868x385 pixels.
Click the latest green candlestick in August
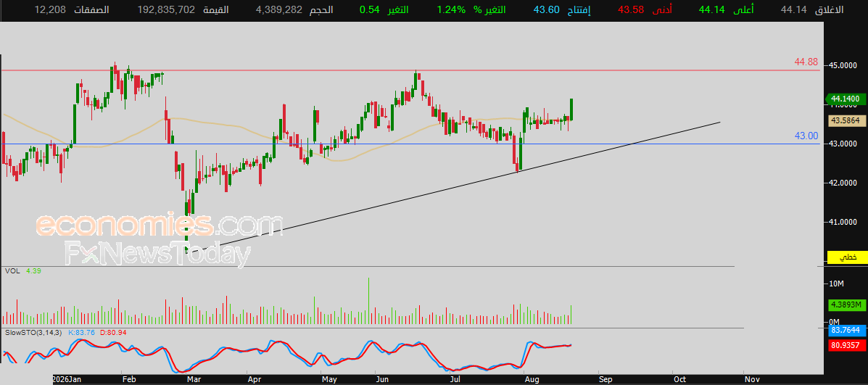(x=571, y=109)
